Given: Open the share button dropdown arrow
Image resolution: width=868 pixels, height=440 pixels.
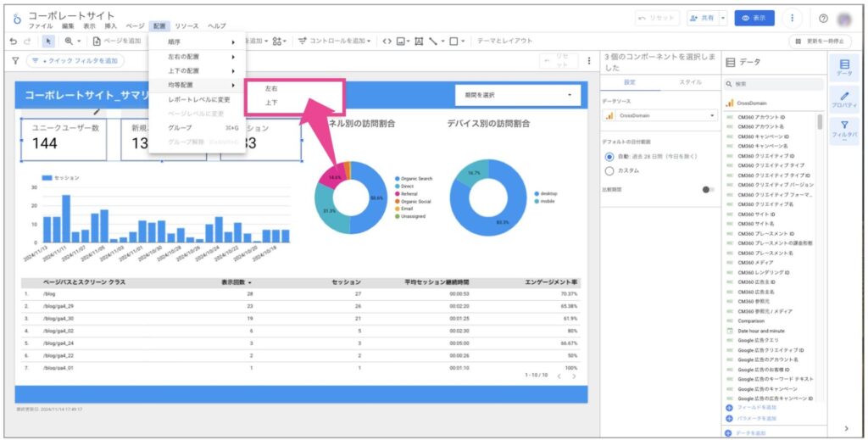Looking at the screenshot, I should [722, 19].
